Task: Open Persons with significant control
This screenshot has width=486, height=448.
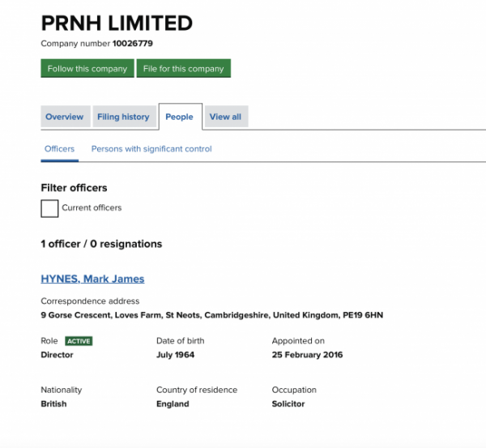Action: click(x=151, y=149)
